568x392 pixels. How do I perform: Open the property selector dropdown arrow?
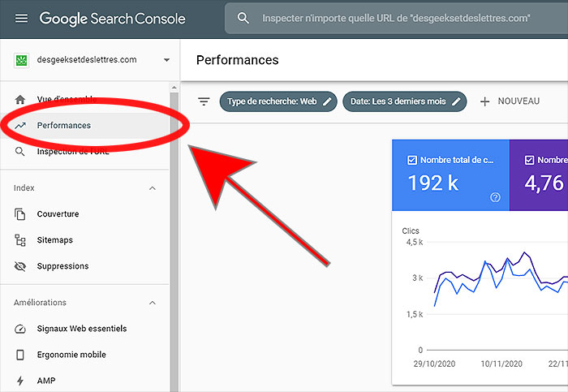tap(166, 60)
